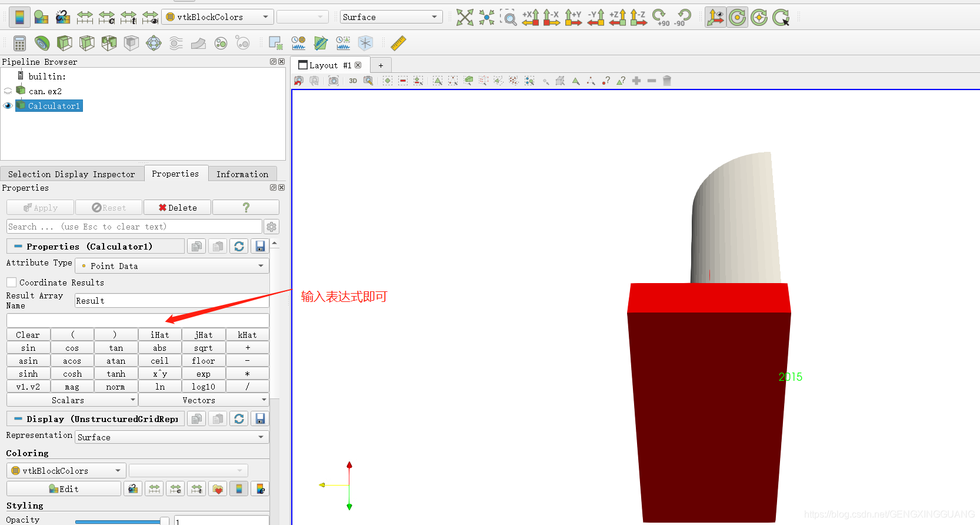Open vtkBlockColors dropdown in Coloring section
980x525 pixels.
tap(66, 471)
